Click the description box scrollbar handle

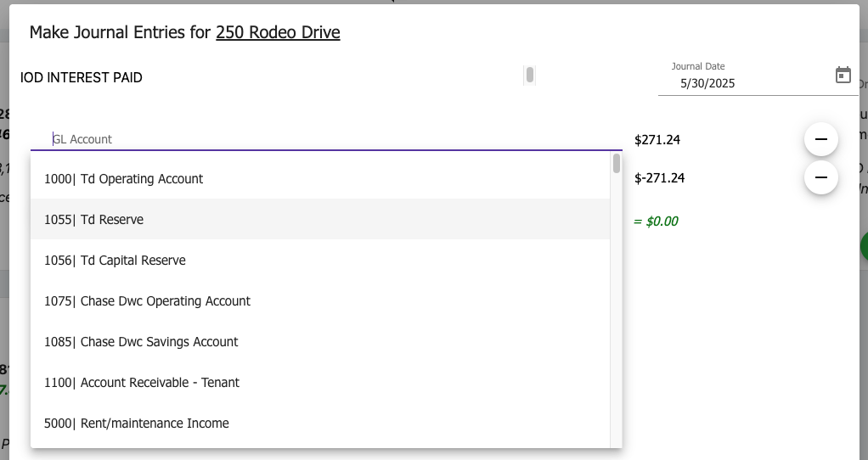point(530,75)
